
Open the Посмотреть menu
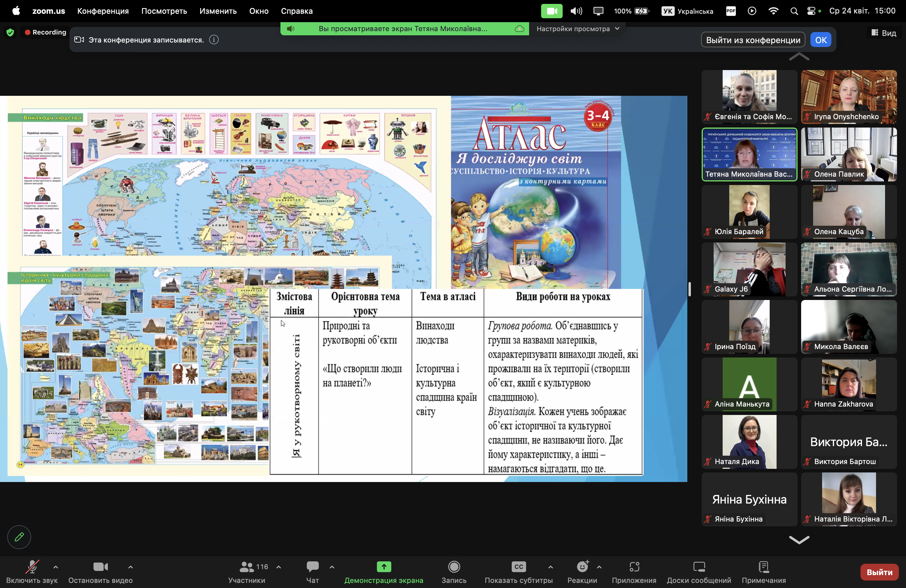coord(164,11)
